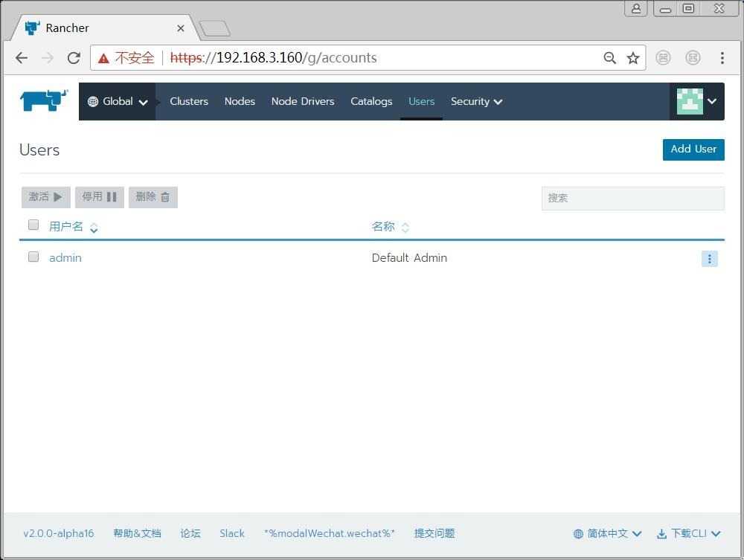Sort by 名称 column
Screen dimensions: 744x560
pyautogui.click(x=390, y=227)
